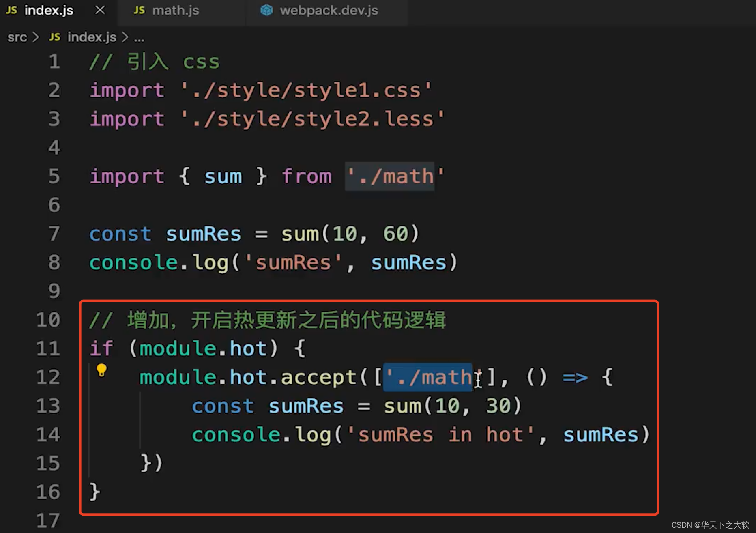The image size is (756, 533).
Task: Click 'import' keyword on line 2
Action: (x=127, y=91)
